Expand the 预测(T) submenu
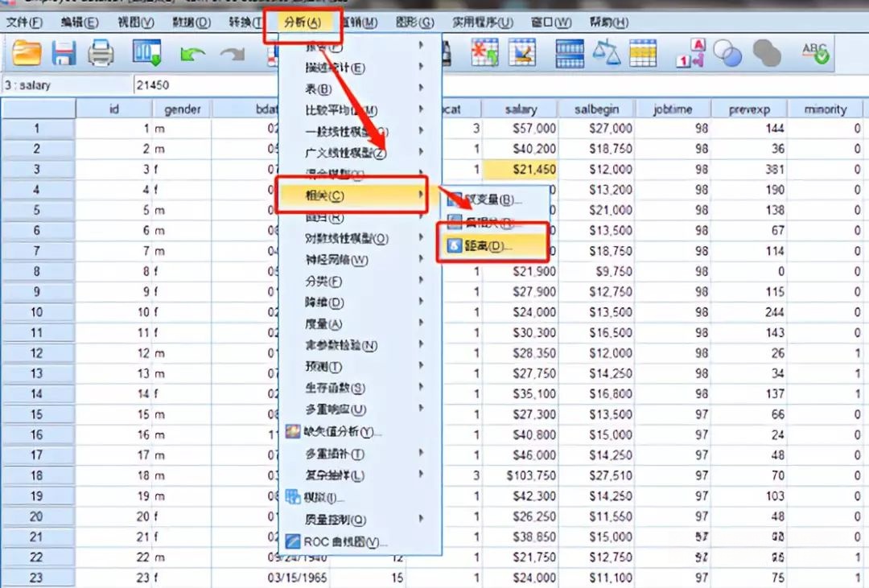 360,366
